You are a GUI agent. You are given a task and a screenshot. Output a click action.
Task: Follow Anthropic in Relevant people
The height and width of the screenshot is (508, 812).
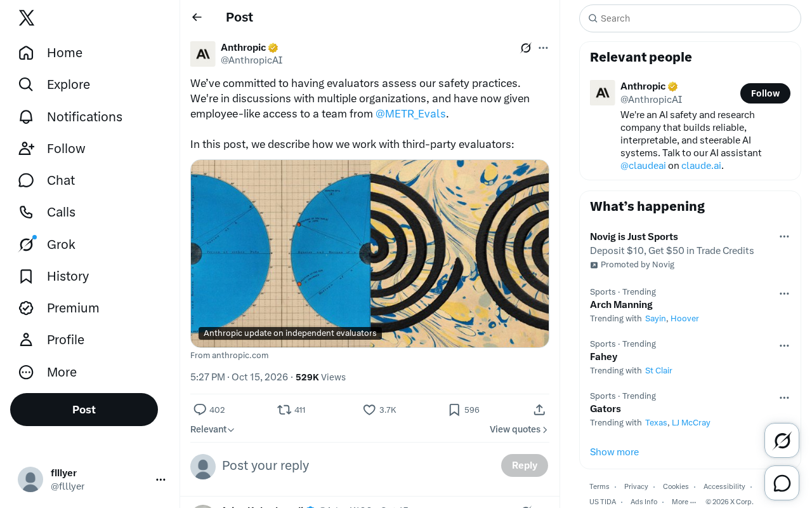tap(765, 93)
